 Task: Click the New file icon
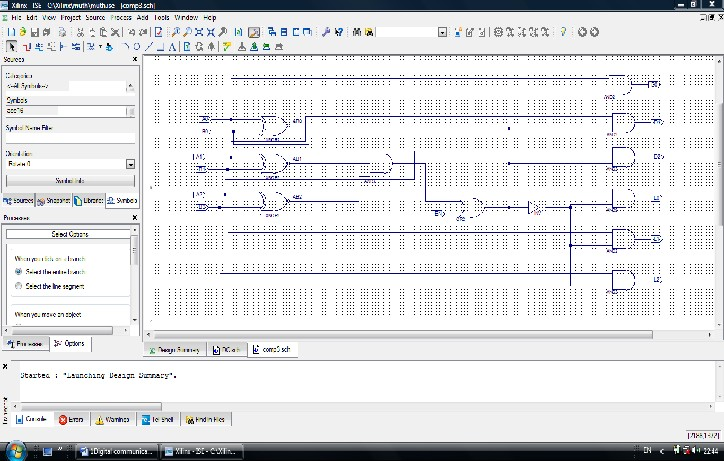pyautogui.click(x=11, y=32)
